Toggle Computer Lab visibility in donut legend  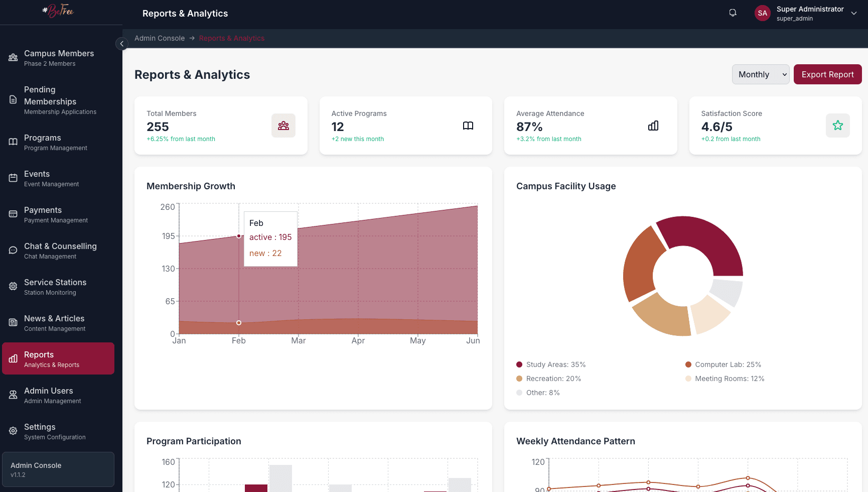click(687, 364)
